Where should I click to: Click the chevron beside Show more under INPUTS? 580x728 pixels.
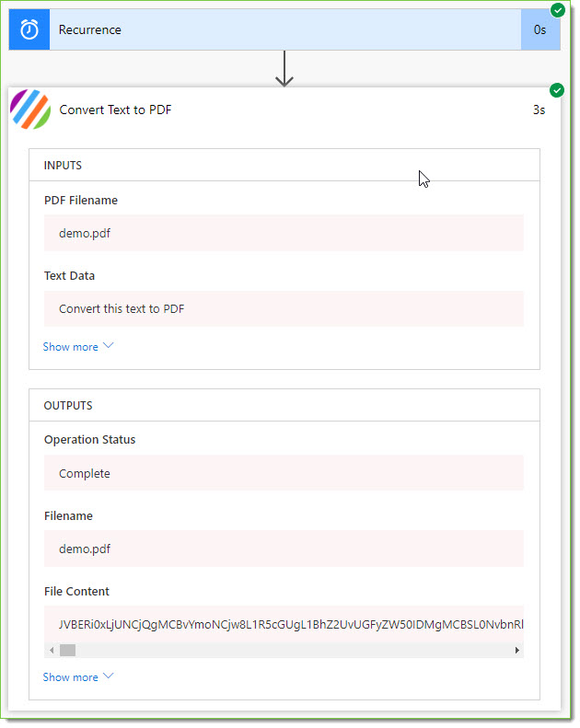[109, 346]
